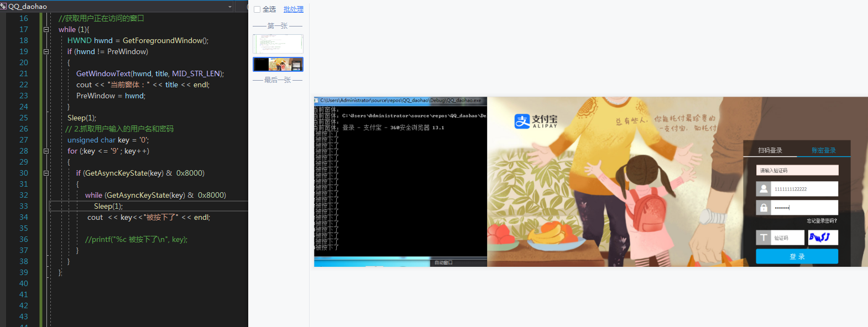Click the commented //printf("%c 被按下了\n", key); line
The height and width of the screenshot is (327, 868).
[137, 239]
